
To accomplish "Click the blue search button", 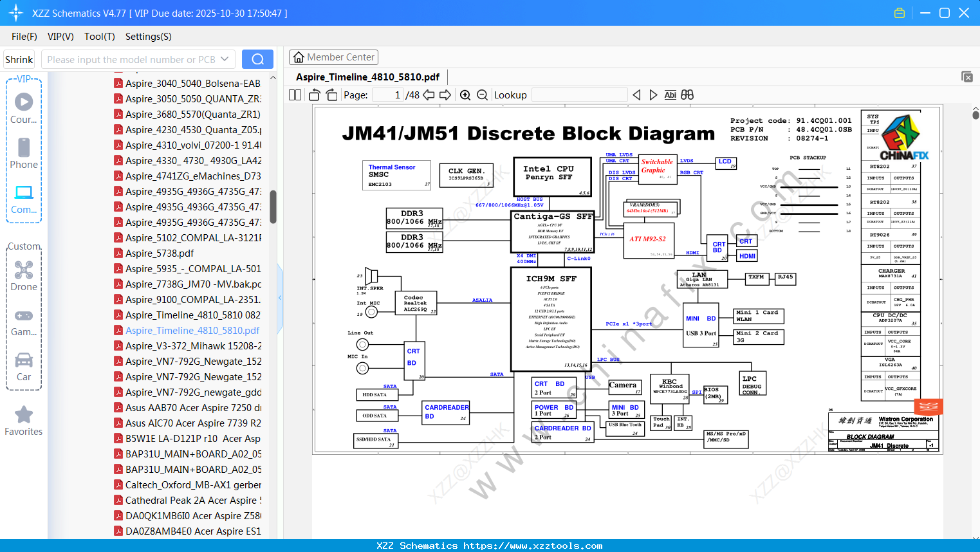I will tap(257, 59).
